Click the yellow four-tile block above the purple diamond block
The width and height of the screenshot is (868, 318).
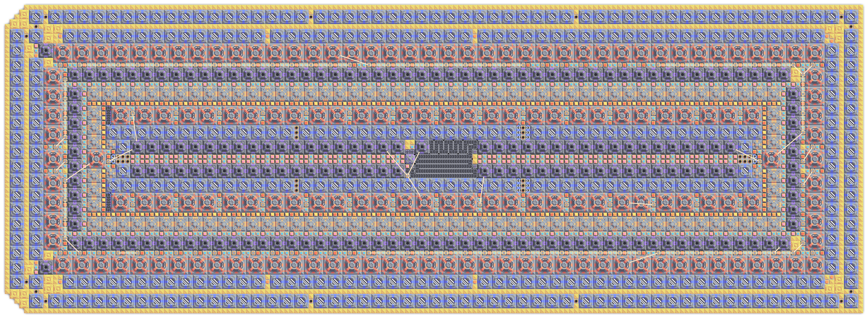click(x=410, y=145)
